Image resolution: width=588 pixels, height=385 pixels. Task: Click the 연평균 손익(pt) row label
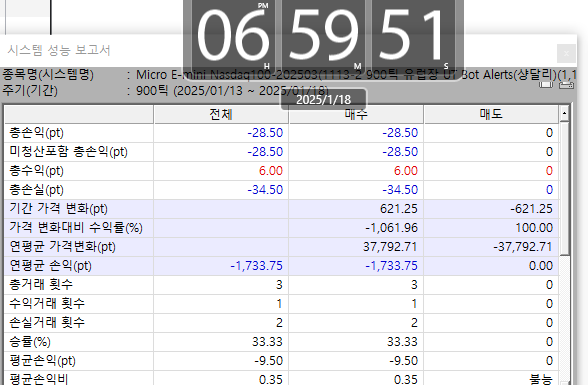click(x=50, y=266)
